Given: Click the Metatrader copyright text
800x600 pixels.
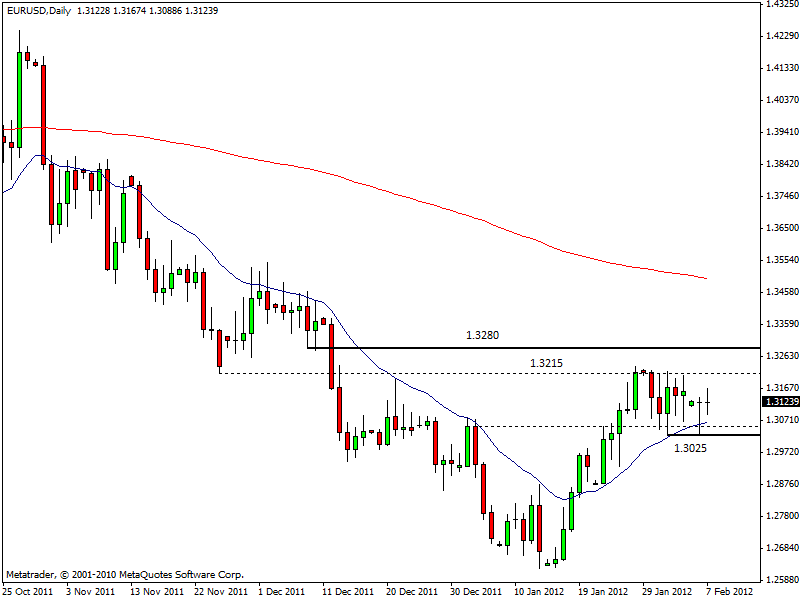Looking at the screenshot, I should 125,575.
